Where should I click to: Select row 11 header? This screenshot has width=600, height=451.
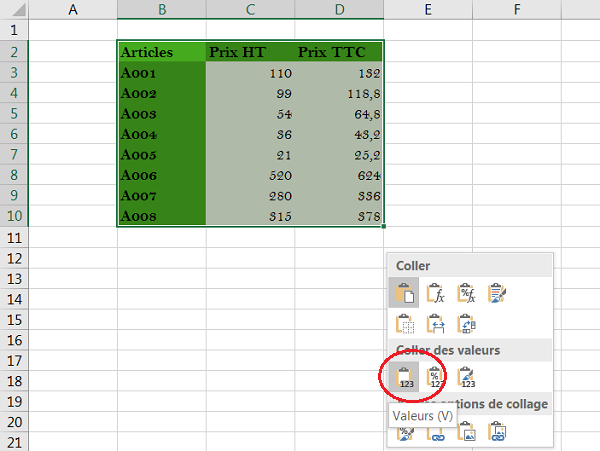coord(14,238)
